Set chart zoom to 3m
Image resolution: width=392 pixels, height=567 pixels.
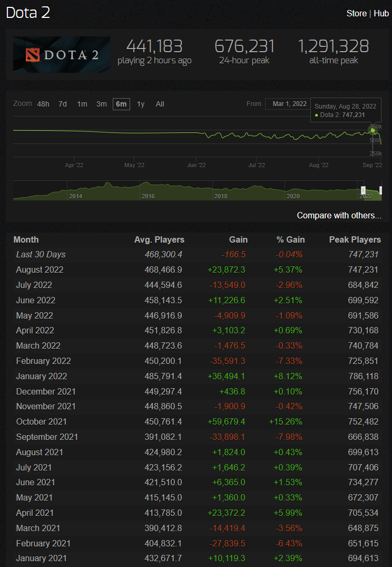click(102, 104)
